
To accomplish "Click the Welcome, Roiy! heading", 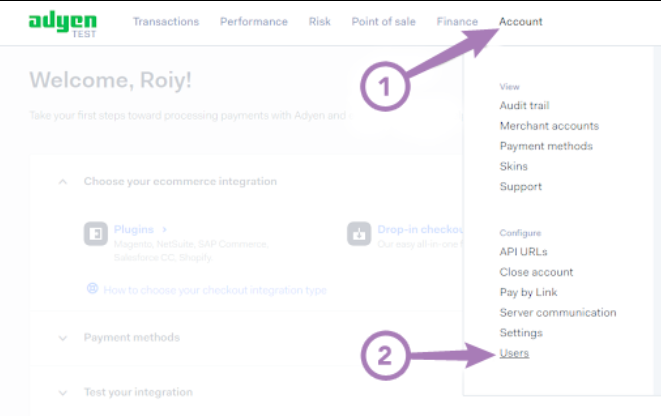I will (x=110, y=80).
